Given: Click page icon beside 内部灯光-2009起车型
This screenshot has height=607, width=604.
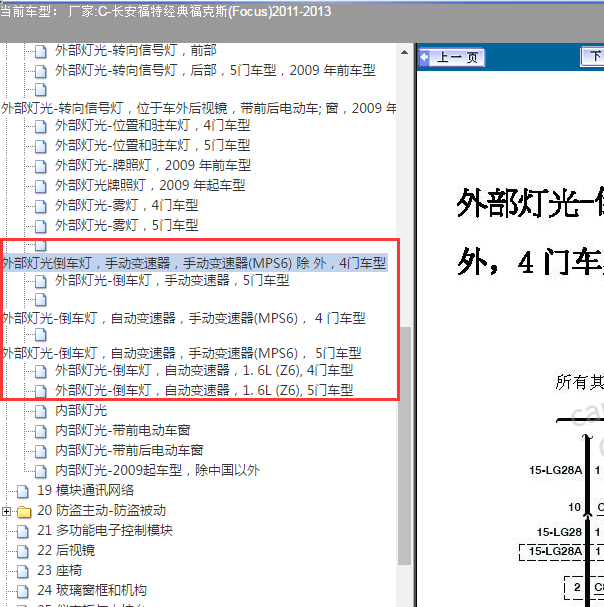Looking at the screenshot, I should (41, 471).
